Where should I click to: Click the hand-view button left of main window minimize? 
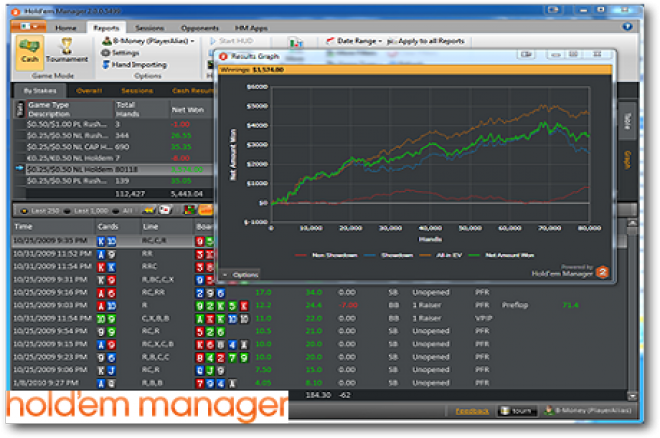coord(553,10)
